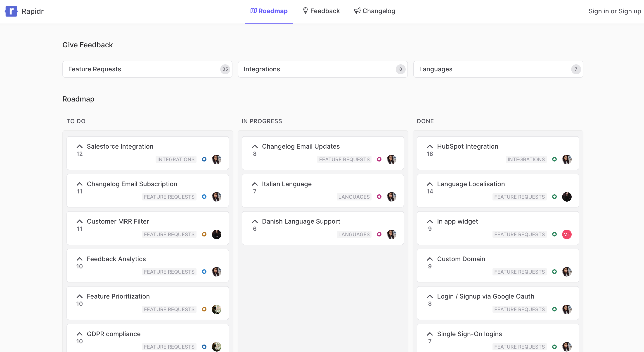
Task: Upvote Danish Language Support
Action: [255, 221]
